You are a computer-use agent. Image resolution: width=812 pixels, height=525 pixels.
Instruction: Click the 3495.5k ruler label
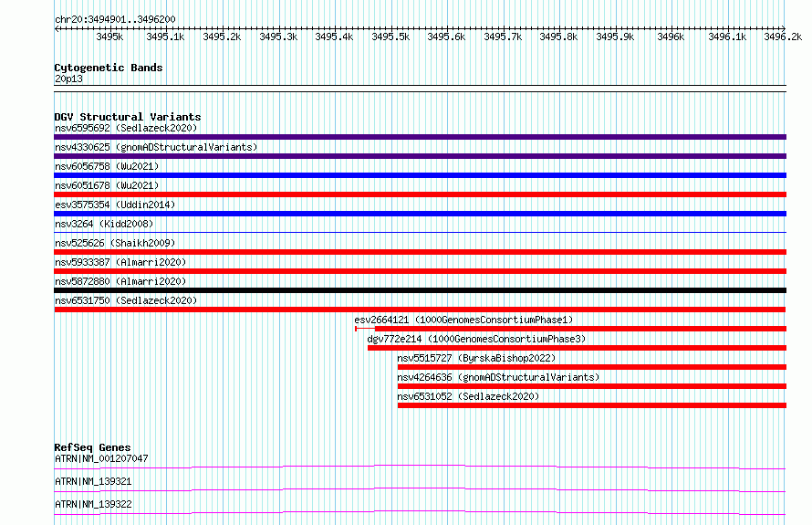click(390, 37)
